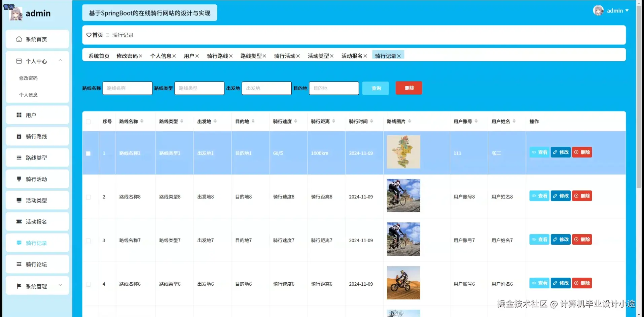Image resolution: width=644 pixels, height=317 pixels.
Task: Check the checkbox for row 路线名称8
Action: tap(88, 197)
